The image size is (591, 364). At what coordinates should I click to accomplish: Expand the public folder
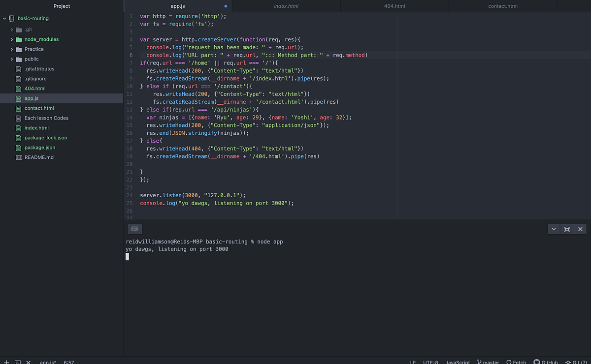12,59
